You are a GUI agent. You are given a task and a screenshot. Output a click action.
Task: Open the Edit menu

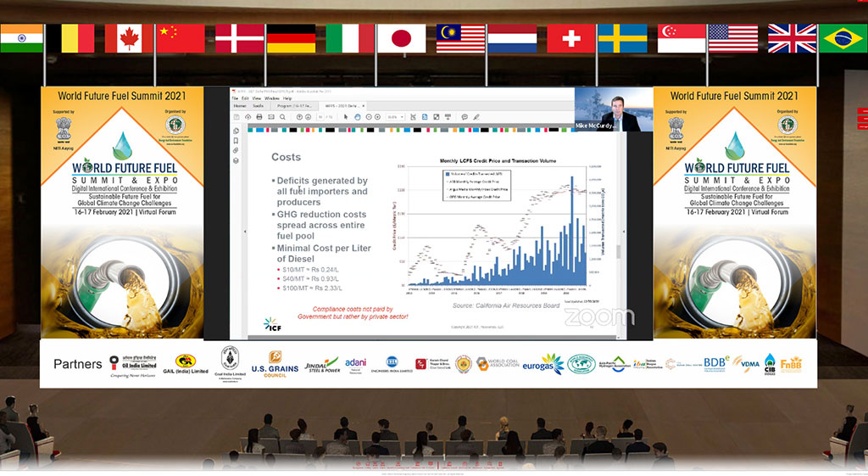pyautogui.click(x=245, y=98)
